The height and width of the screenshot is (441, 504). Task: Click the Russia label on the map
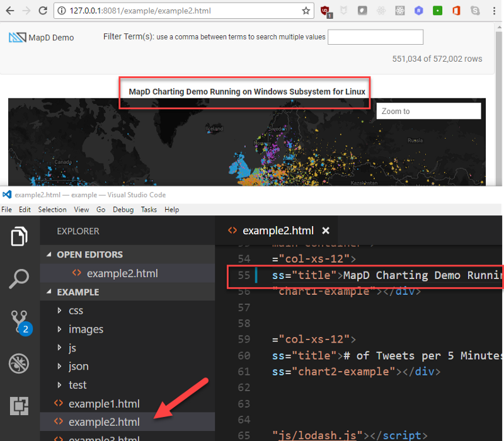tap(415, 140)
